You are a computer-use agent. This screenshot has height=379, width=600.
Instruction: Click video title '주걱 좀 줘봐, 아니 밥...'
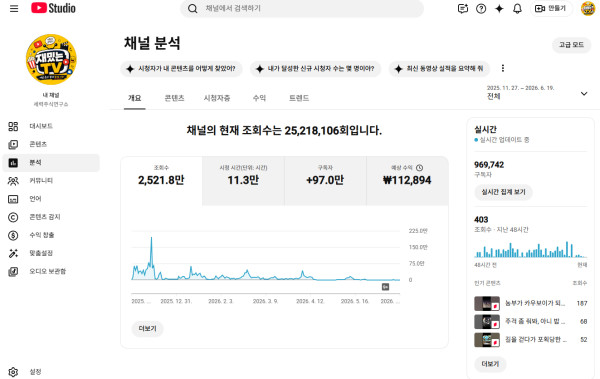click(535, 321)
